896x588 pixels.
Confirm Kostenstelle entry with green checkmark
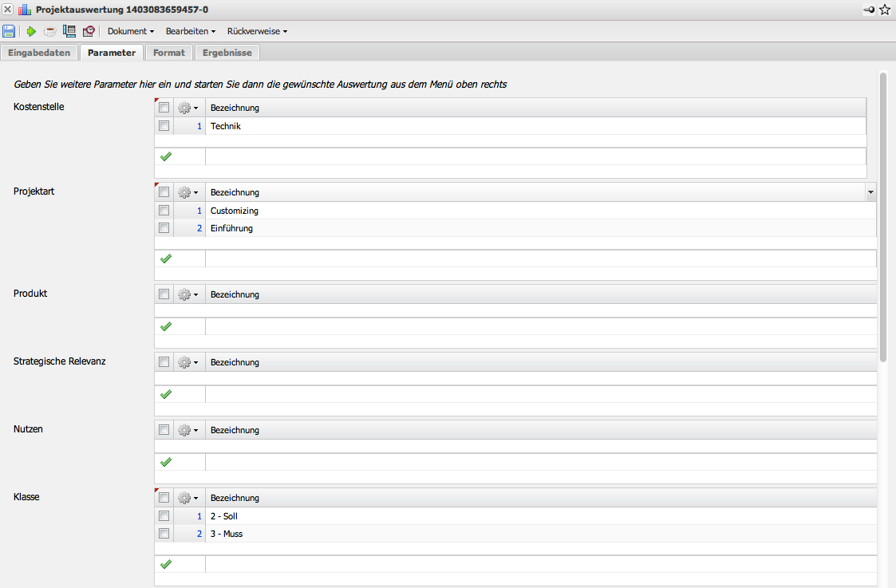[x=166, y=156]
